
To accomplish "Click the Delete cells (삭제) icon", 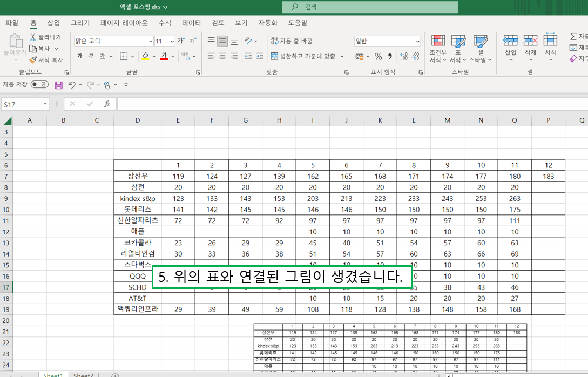I will (531, 41).
